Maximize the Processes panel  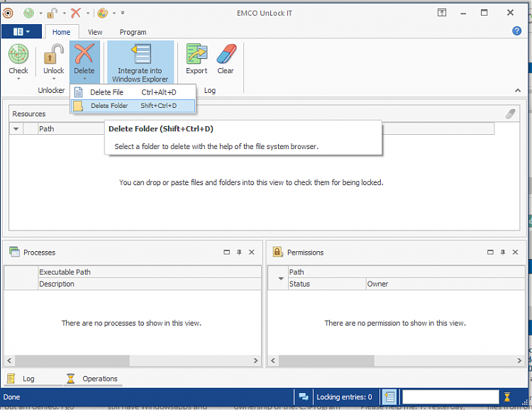coord(227,253)
